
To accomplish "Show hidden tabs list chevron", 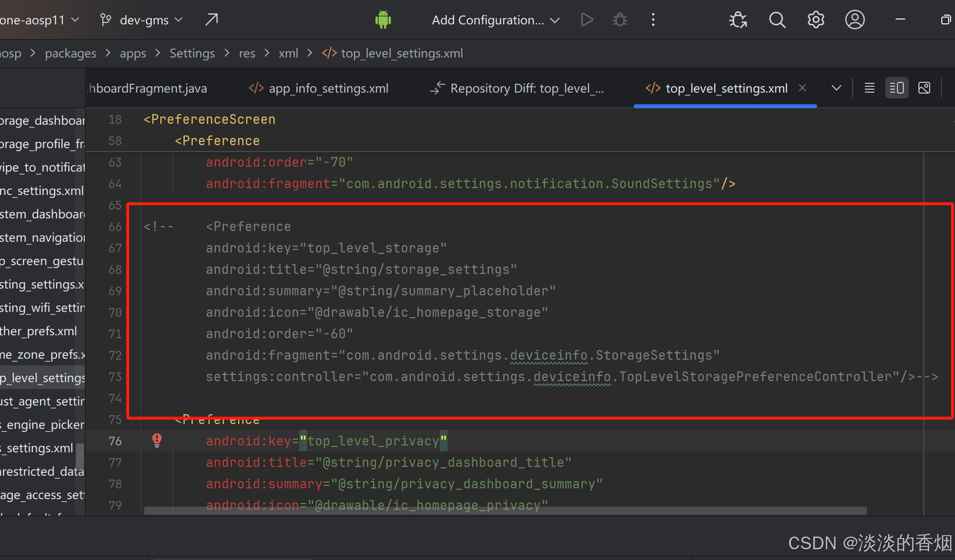I will click(x=836, y=88).
